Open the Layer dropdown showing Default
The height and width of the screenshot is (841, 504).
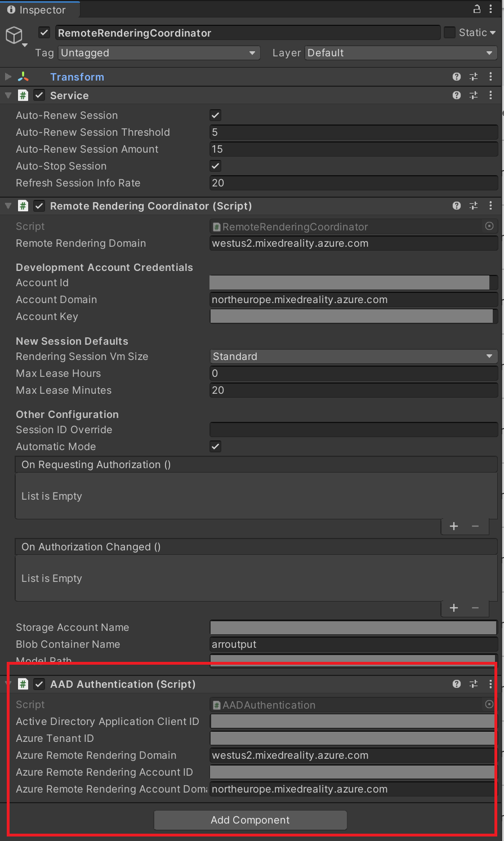click(401, 53)
